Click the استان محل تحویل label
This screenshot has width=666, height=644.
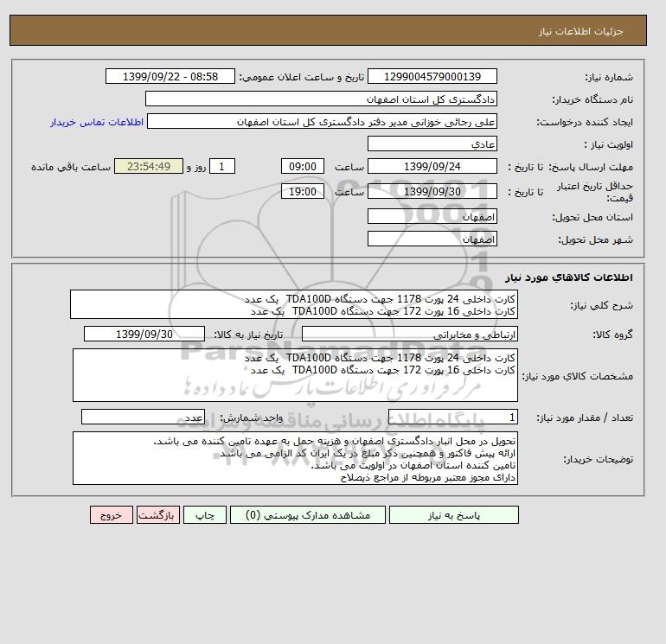[592, 217]
